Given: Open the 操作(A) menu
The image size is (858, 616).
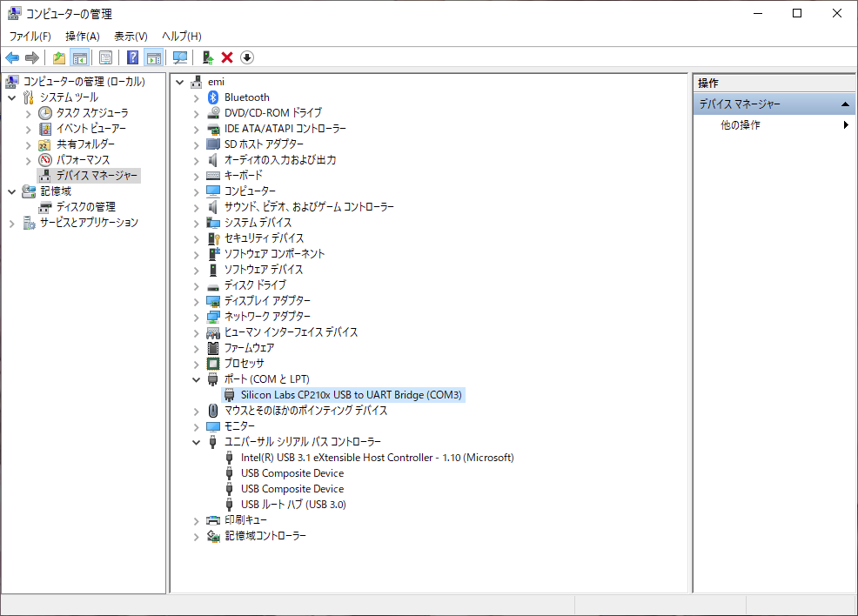Looking at the screenshot, I should point(82,36).
